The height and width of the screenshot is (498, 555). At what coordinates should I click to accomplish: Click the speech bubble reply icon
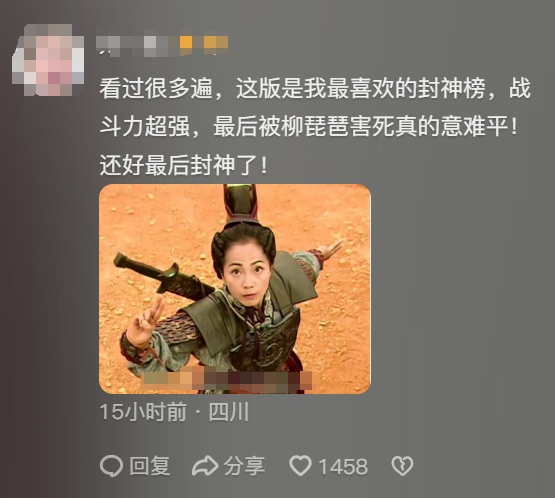point(111,466)
